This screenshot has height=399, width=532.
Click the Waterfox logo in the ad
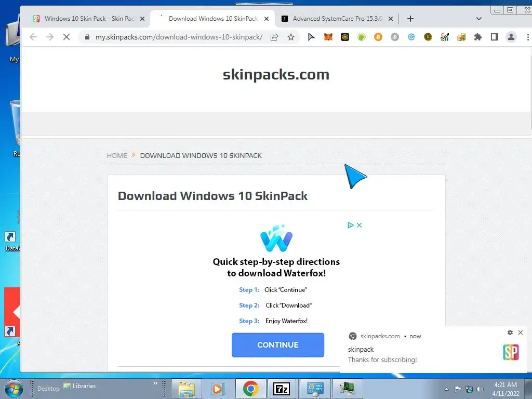pyautogui.click(x=276, y=238)
